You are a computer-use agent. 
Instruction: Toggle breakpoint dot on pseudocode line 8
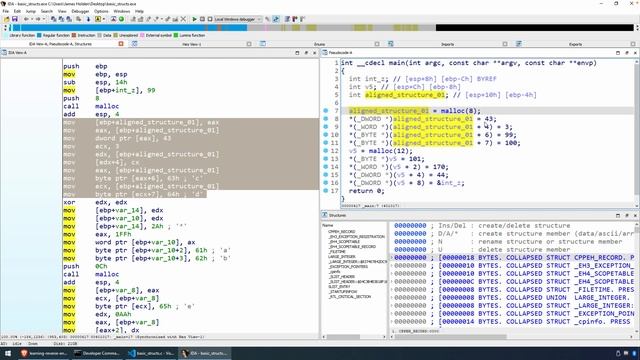tap(326, 119)
